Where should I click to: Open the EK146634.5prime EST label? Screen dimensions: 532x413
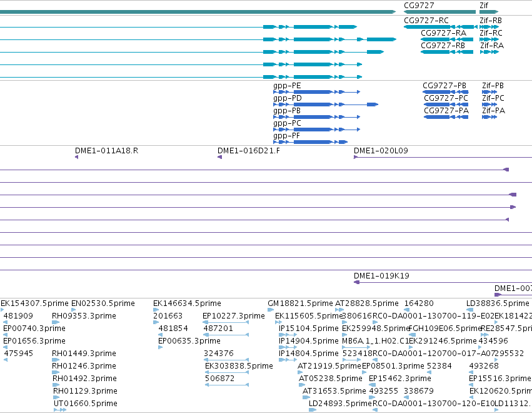(x=187, y=303)
